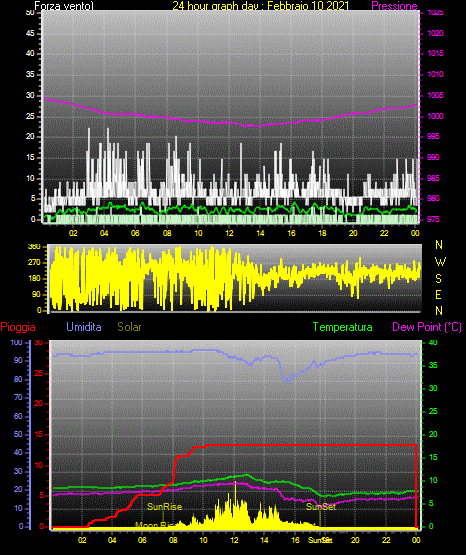Click the 'E' compass direction label

point(438,295)
